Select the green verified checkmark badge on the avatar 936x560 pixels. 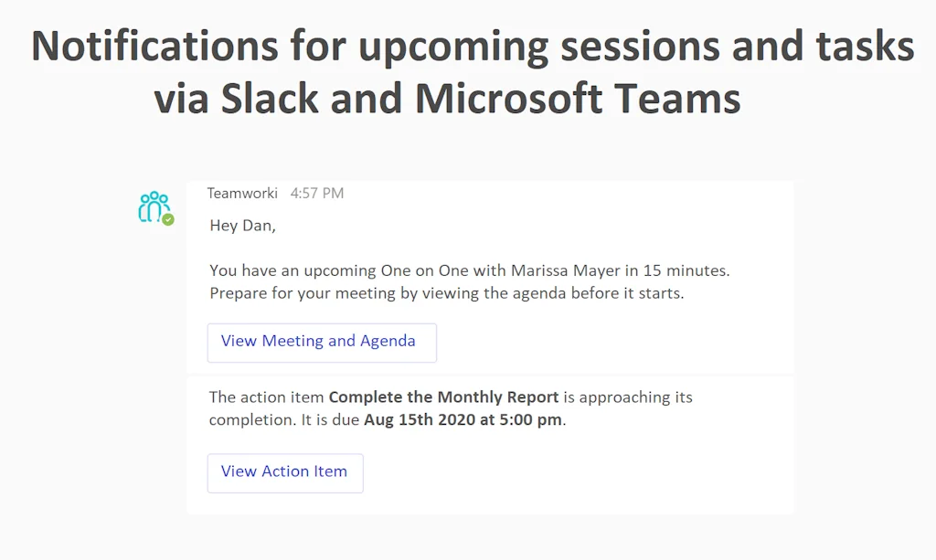pos(166,219)
